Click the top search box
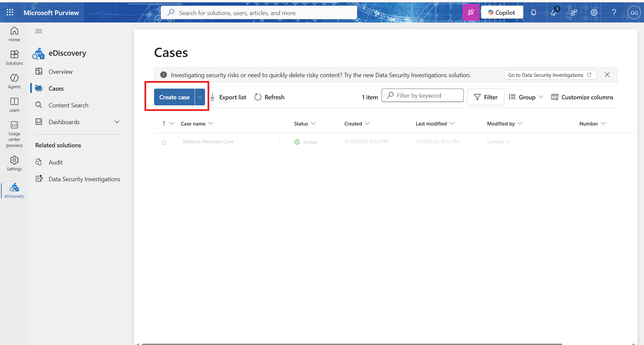The width and height of the screenshot is (644, 345). (259, 13)
